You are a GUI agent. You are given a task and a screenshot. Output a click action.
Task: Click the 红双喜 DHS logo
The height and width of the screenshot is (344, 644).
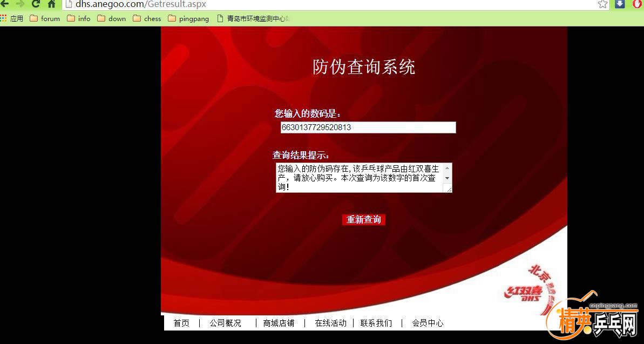pyautogui.click(x=524, y=292)
